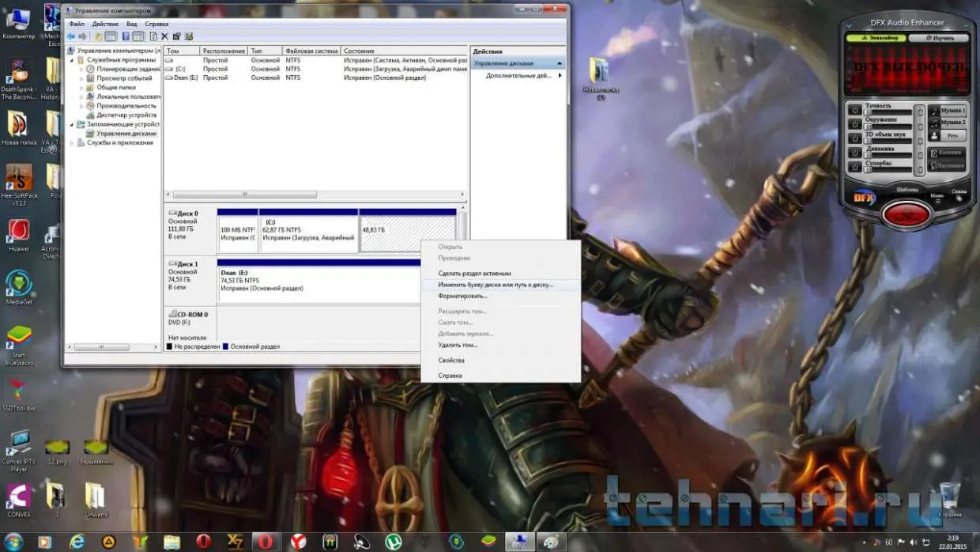The image size is (980, 552).
Task: Launch Internet Explorer from the taskbar
Action: tap(77, 542)
